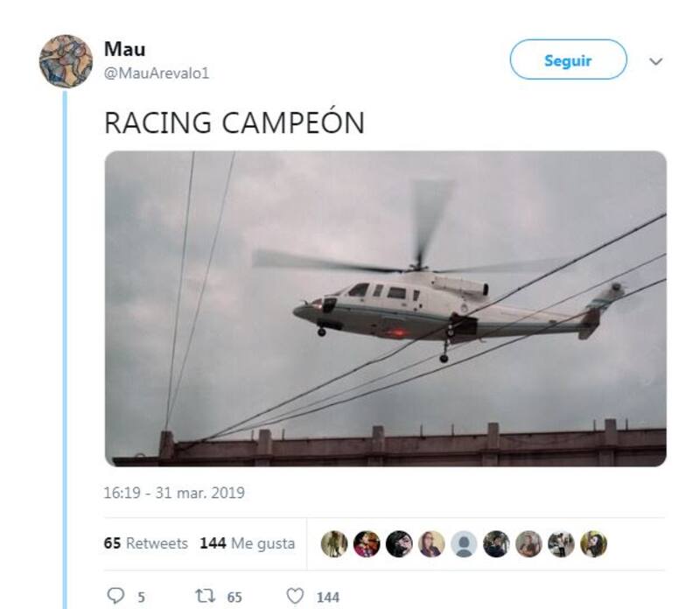Viewport: 700px width, 609px height.
Task: Open the third liker's dark avatar
Action: [399, 544]
